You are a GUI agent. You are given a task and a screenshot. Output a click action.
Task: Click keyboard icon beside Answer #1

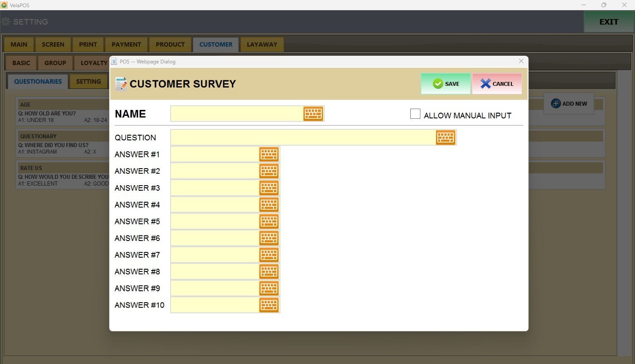tap(269, 154)
